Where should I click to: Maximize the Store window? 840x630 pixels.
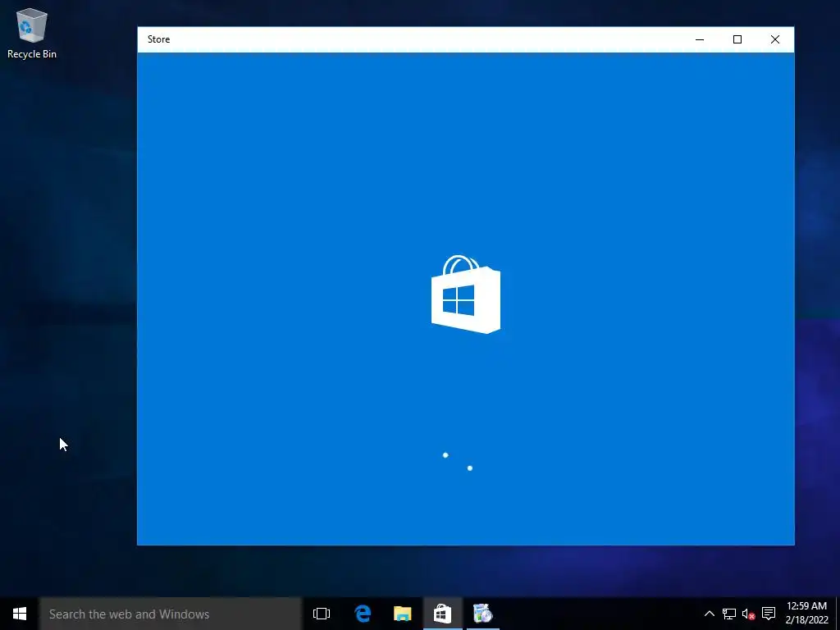pyautogui.click(x=737, y=39)
